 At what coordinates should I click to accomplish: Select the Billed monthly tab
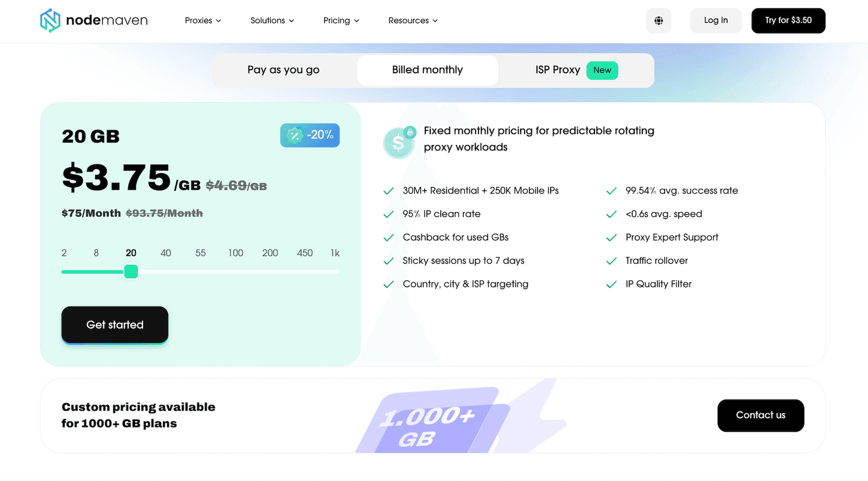click(427, 70)
